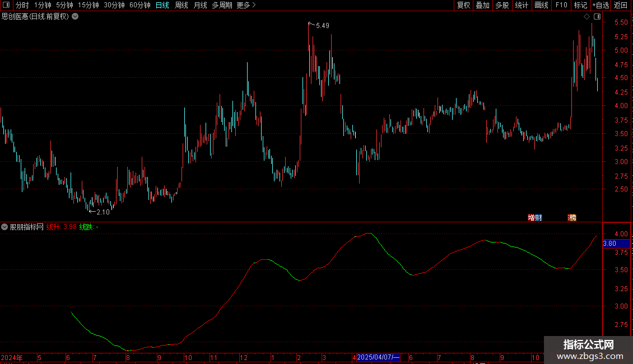The width and height of the screenshot is (633, 364).
Task: Switch to 分时 intraday view
Action: (x=22, y=5)
